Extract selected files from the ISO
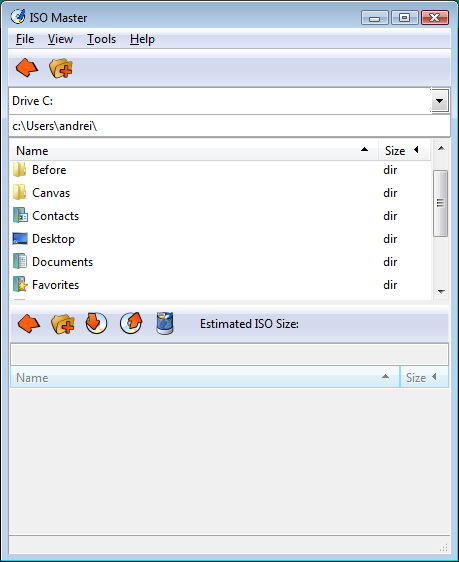Screen dimensions: 459x562 [131, 323]
